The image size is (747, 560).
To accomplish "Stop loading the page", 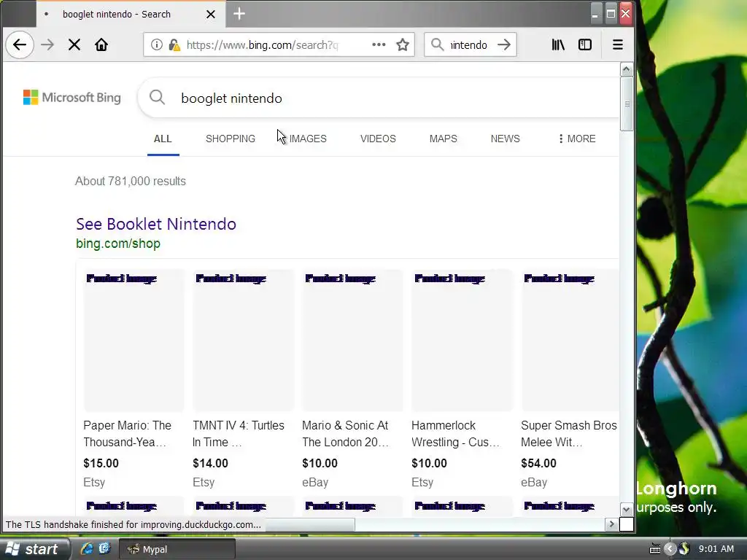I will coord(74,44).
